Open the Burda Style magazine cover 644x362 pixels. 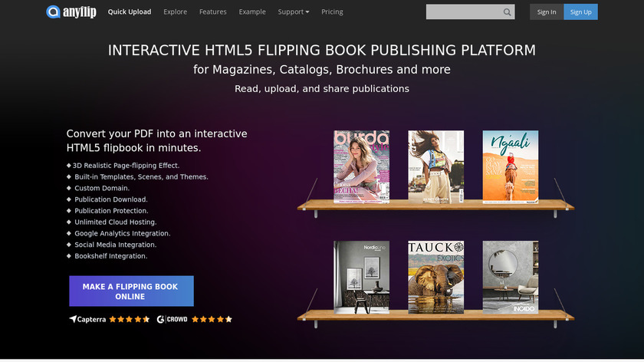[x=361, y=167]
